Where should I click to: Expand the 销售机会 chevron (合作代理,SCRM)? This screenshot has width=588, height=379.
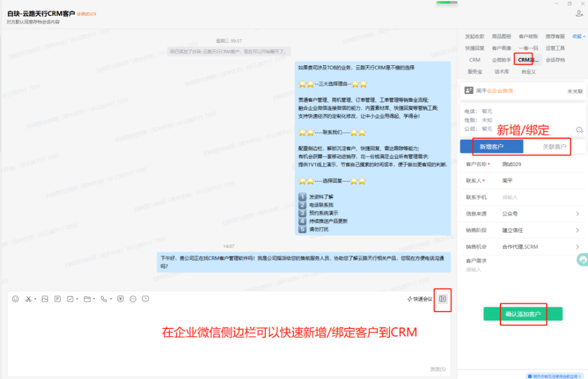(x=577, y=247)
